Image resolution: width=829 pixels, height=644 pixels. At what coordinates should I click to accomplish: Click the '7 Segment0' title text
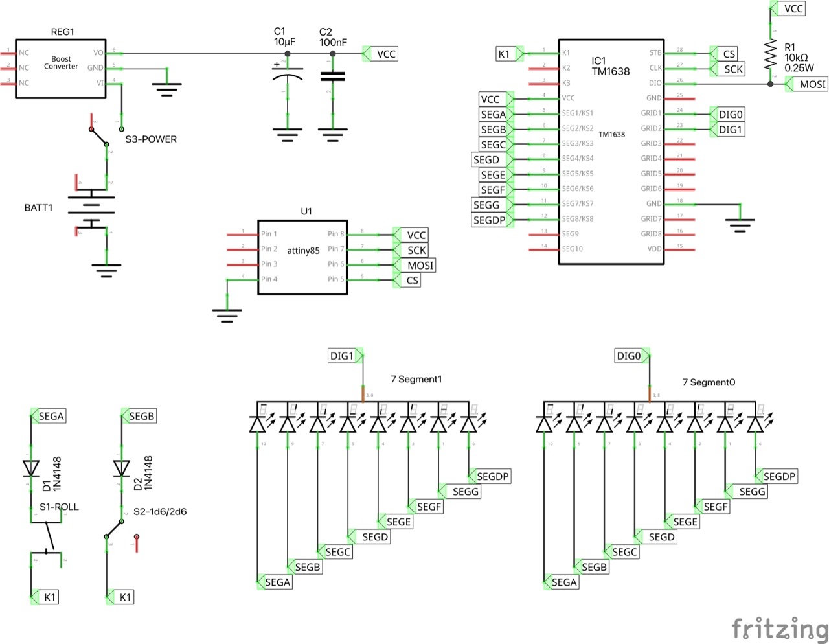pyautogui.click(x=709, y=382)
